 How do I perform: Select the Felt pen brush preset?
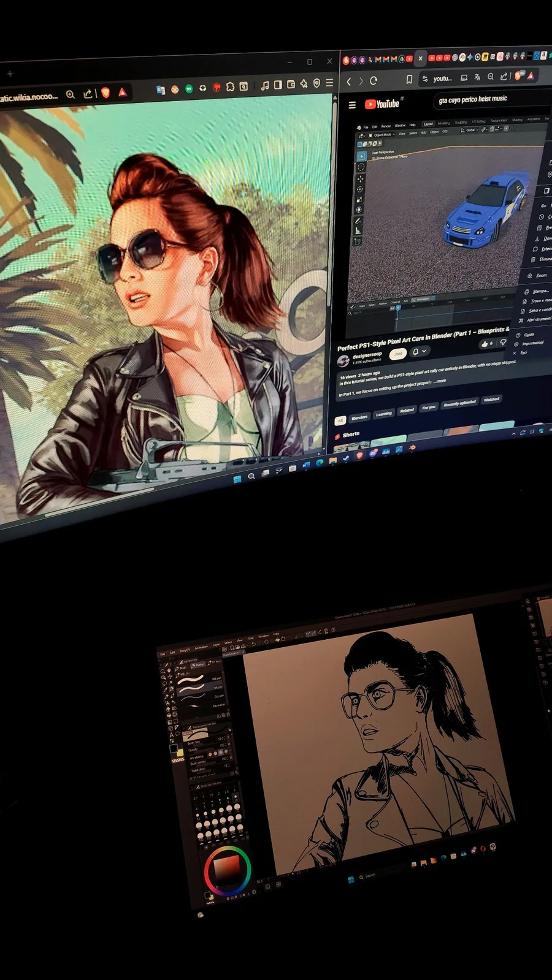click(x=201, y=689)
